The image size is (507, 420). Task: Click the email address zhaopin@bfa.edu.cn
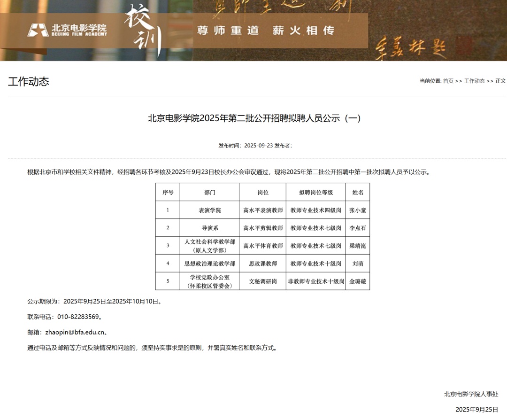pyautogui.click(x=74, y=332)
